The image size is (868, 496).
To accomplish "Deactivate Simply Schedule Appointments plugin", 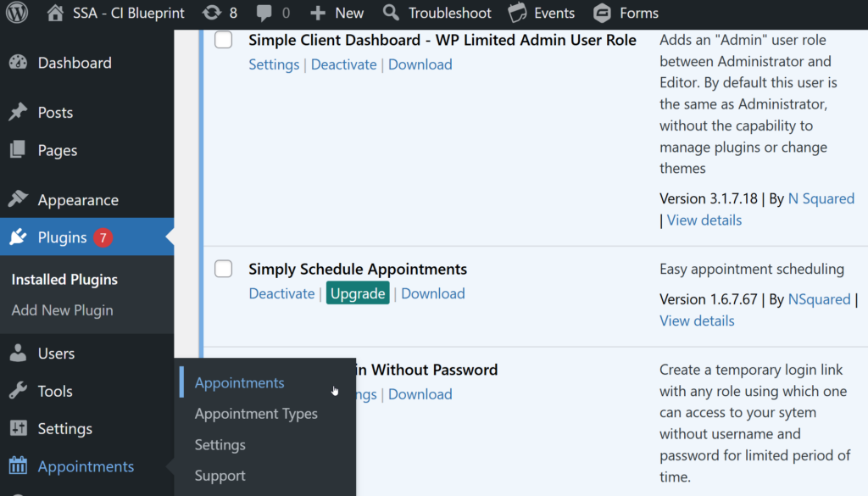I will coord(281,294).
